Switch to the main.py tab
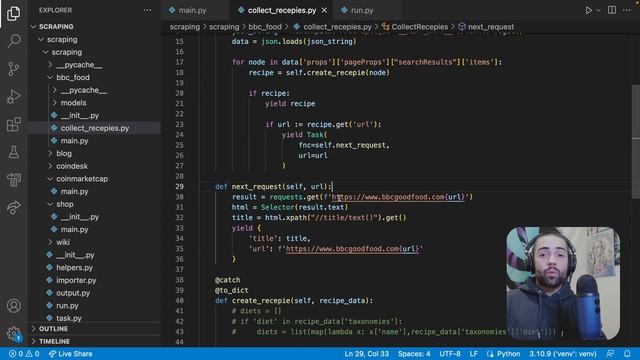 point(193,10)
